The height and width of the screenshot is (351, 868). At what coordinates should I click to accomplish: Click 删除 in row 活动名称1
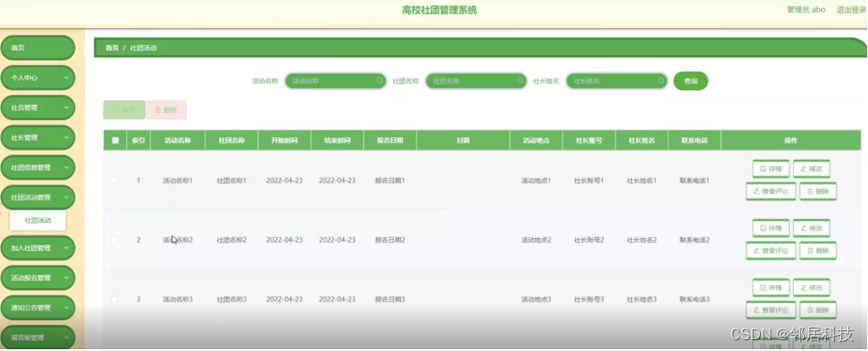[x=818, y=192]
